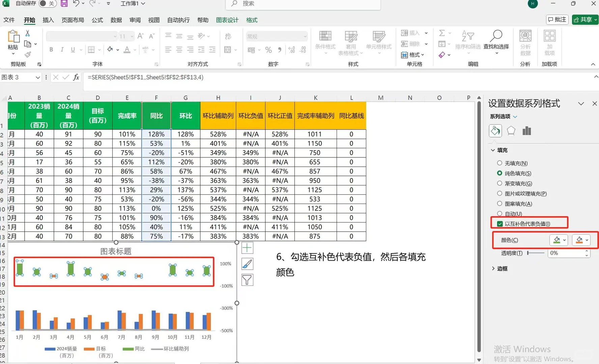
Task: Switch to Formulas tab
Action: point(97,20)
